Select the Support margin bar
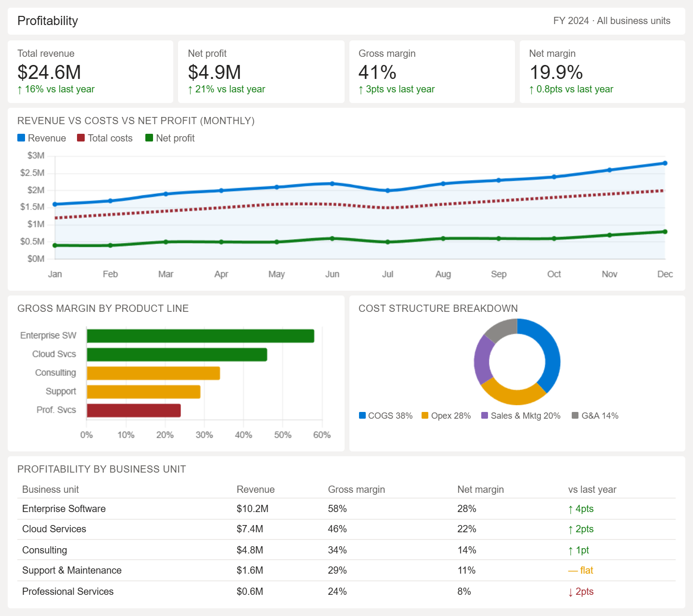Screen dimensions: 693x616 point(143,392)
